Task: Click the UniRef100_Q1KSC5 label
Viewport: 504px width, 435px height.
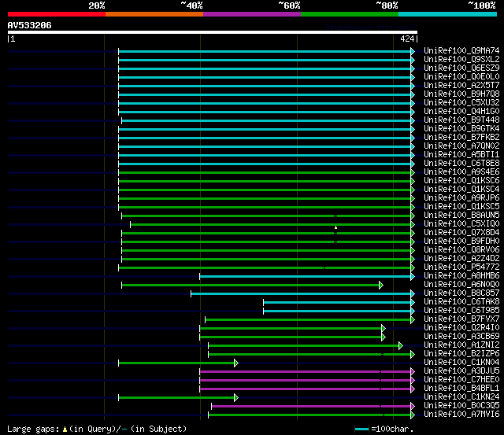Action: click(x=461, y=207)
